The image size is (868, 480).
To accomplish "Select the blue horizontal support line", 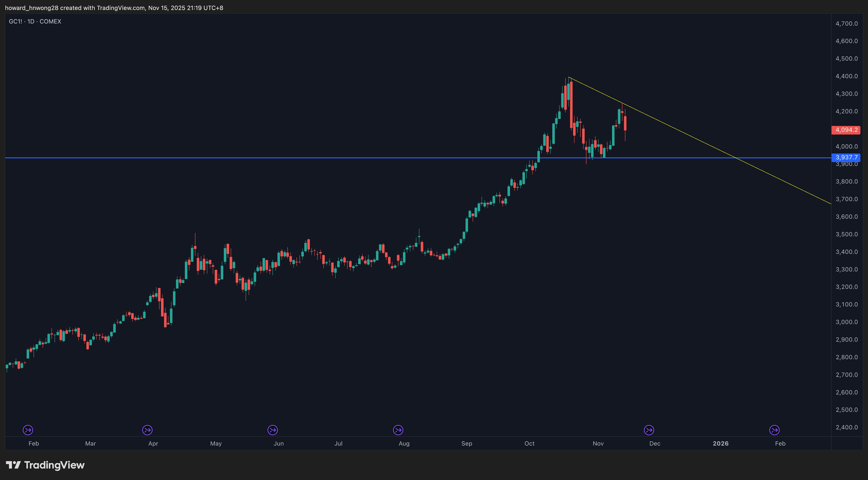I will tap(270, 157).
